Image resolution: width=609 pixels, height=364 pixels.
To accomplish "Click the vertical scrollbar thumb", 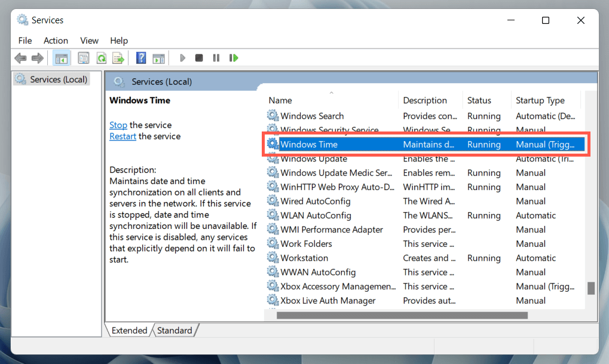I will click(x=591, y=288).
